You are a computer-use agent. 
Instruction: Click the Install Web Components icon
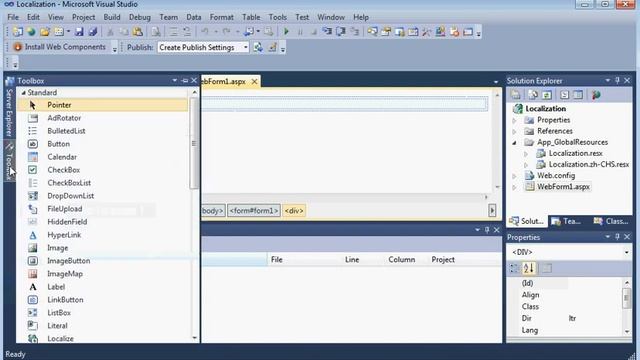pos(18,47)
